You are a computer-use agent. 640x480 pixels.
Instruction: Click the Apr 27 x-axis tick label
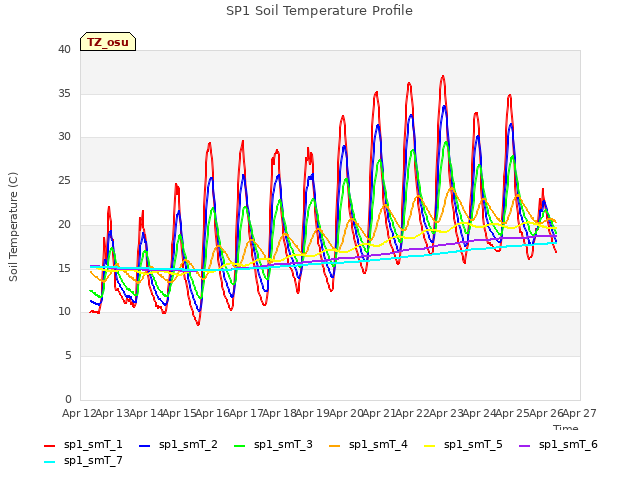click(x=580, y=413)
